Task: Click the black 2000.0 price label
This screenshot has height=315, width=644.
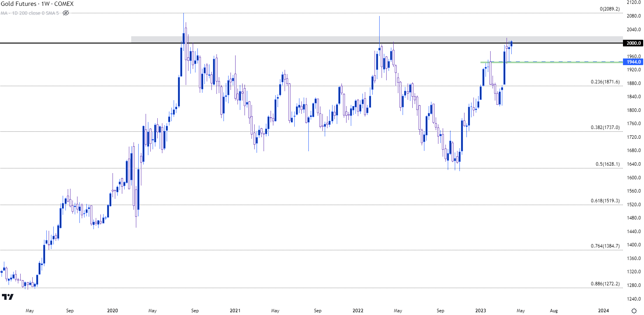Action: pyautogui.click(x=633, y=43)
